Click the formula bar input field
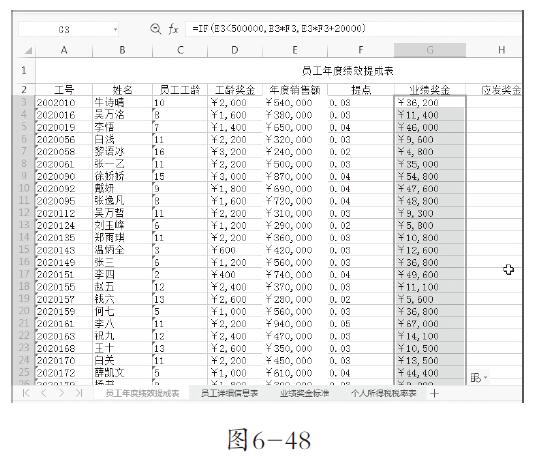 [x=353, y=29]
